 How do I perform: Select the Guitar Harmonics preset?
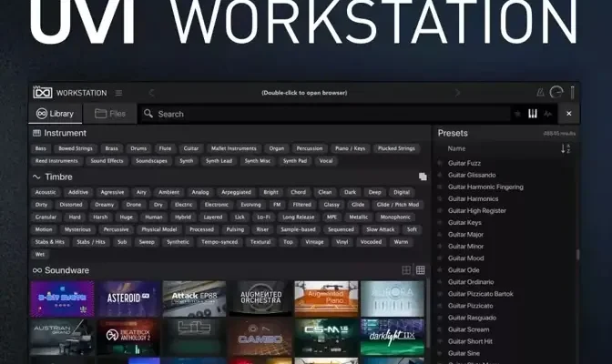point(473,198)
